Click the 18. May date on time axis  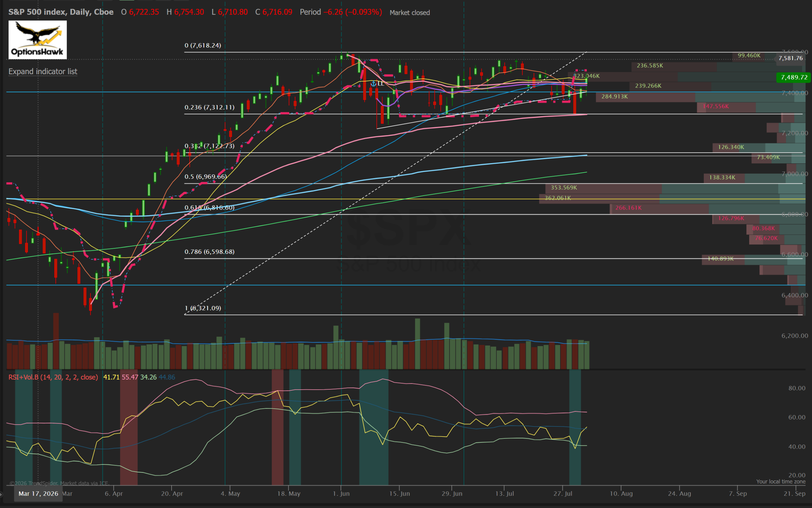click(x=289, y=493)
